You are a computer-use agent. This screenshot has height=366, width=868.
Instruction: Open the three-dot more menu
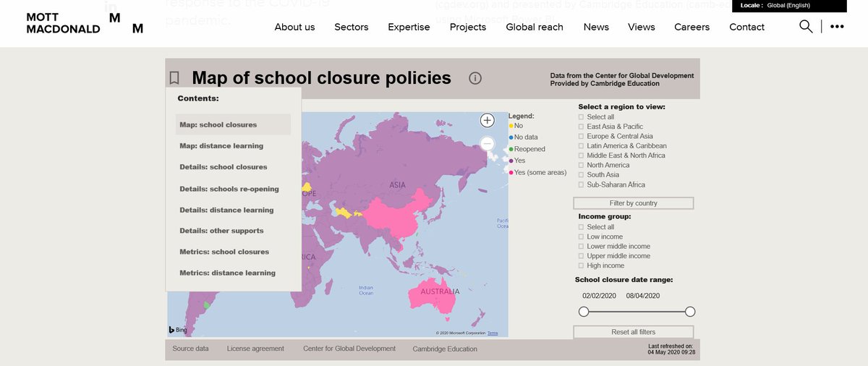point(837,27)
